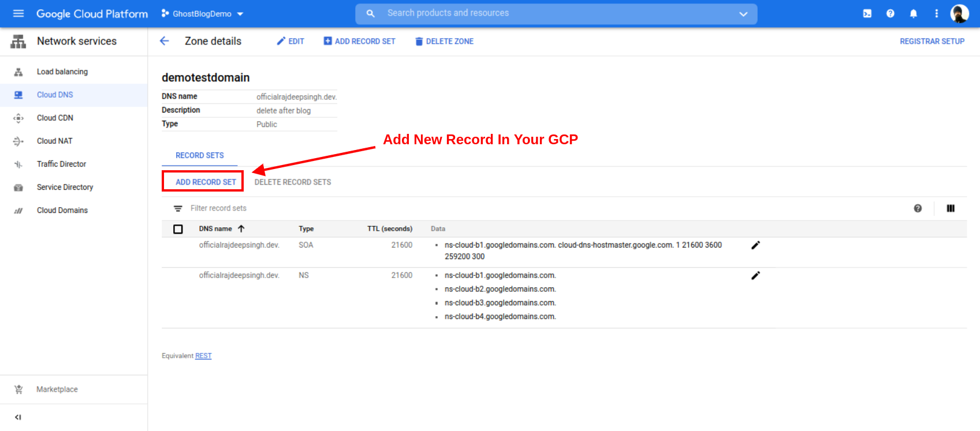Open REGISTRAR SETUP
The width and height of the screenshot is (980, 431).
pyautogui.click(x=932, y=41)
